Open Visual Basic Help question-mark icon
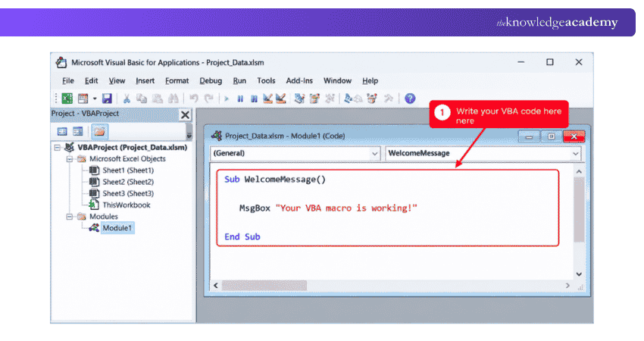 point(410,99)
